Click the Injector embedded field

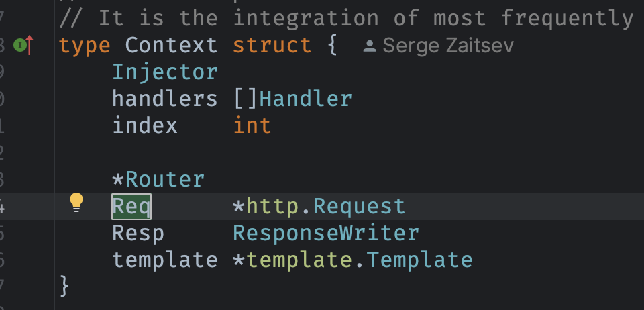coord(165,72)
